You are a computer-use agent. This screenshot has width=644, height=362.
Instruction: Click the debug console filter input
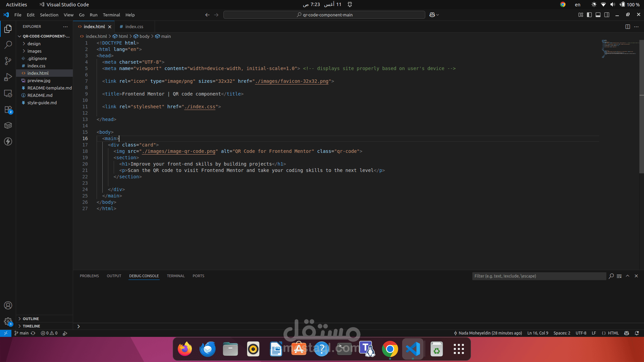[539, 276]
